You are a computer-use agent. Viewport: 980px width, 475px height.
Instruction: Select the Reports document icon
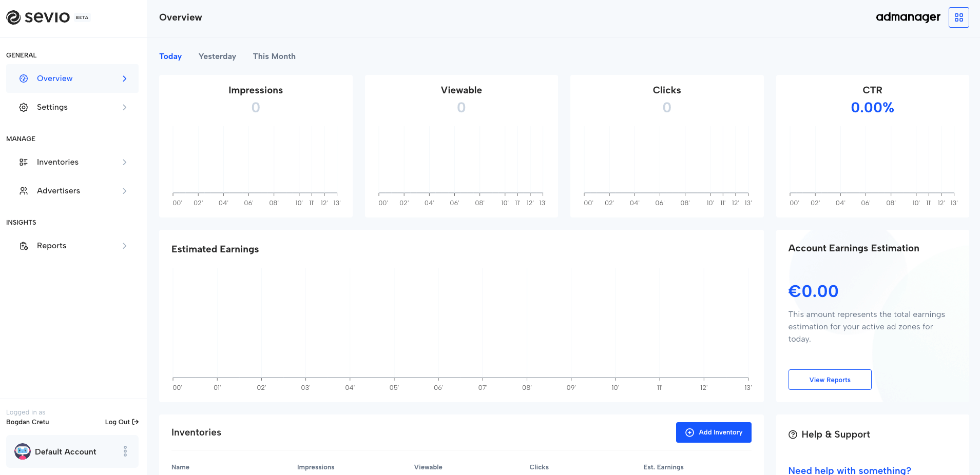[23, 246]
